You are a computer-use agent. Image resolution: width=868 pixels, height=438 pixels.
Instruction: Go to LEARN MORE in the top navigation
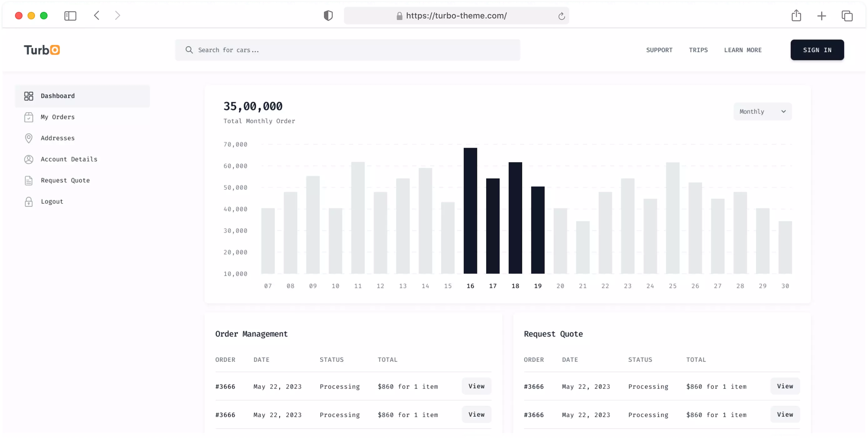click(743, 50)
